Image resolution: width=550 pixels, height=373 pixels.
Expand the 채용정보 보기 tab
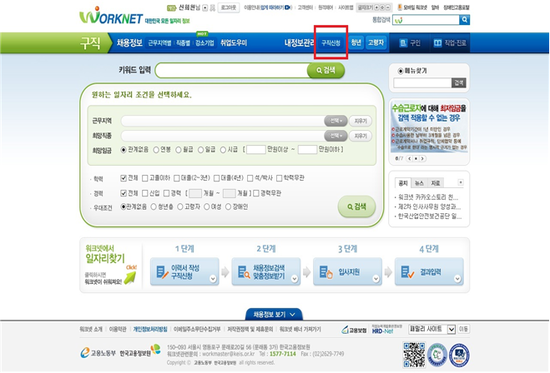[x=274, y=314]
